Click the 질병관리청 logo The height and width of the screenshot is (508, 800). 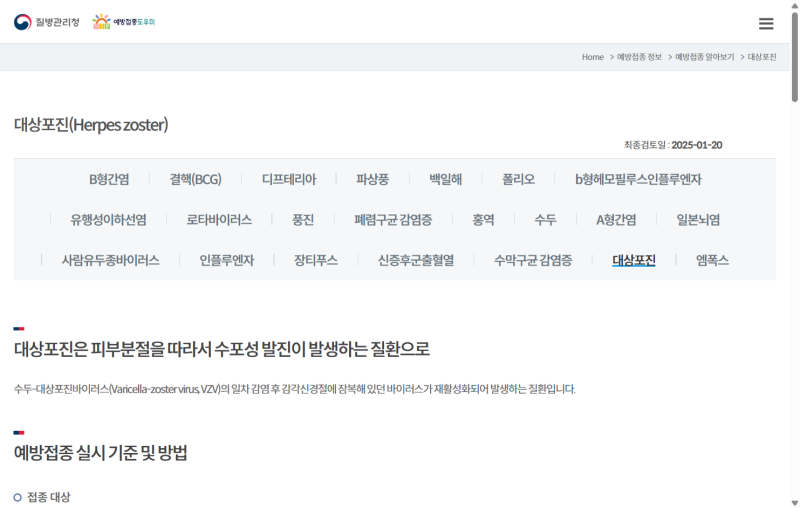[x=46, y=22]
